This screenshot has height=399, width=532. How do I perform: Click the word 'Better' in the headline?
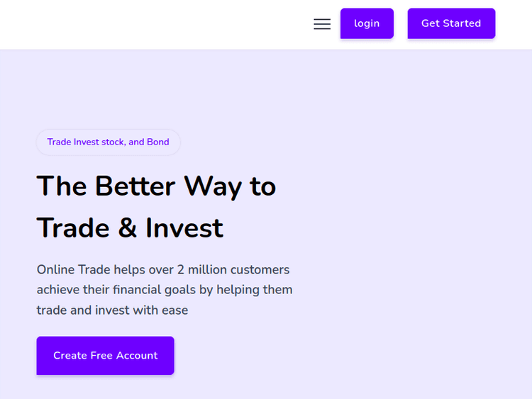135,186
